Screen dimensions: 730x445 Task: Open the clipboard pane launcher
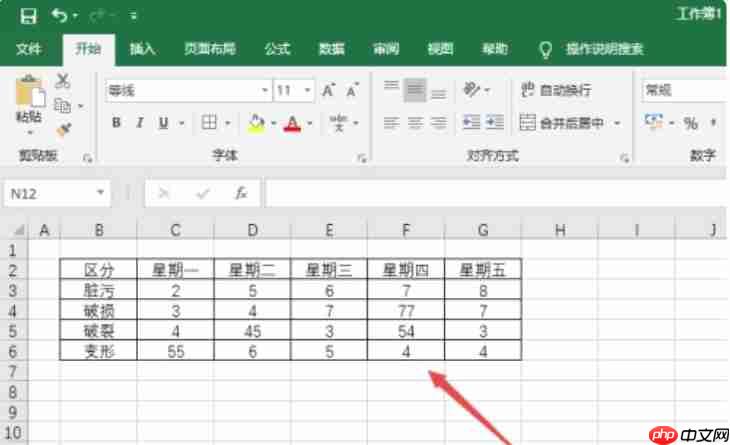(87, 159)
